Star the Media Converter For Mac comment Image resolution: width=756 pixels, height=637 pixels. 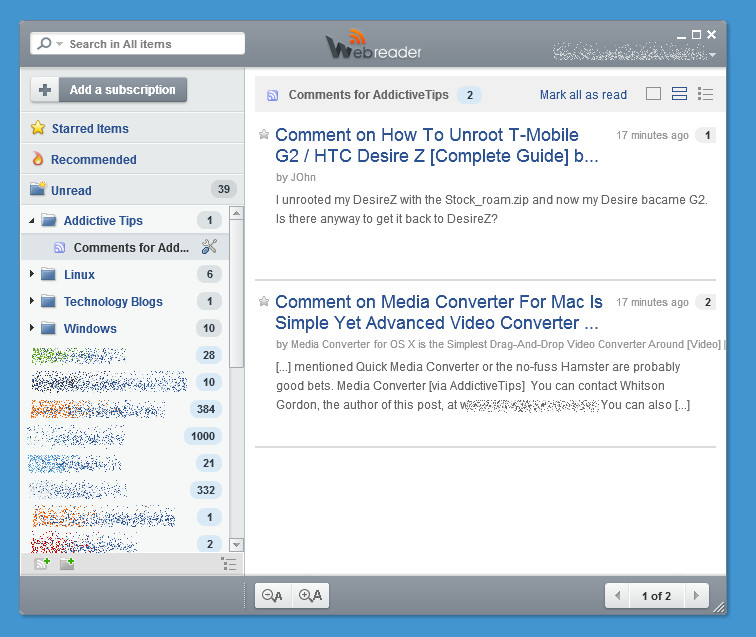coord(264,301)
